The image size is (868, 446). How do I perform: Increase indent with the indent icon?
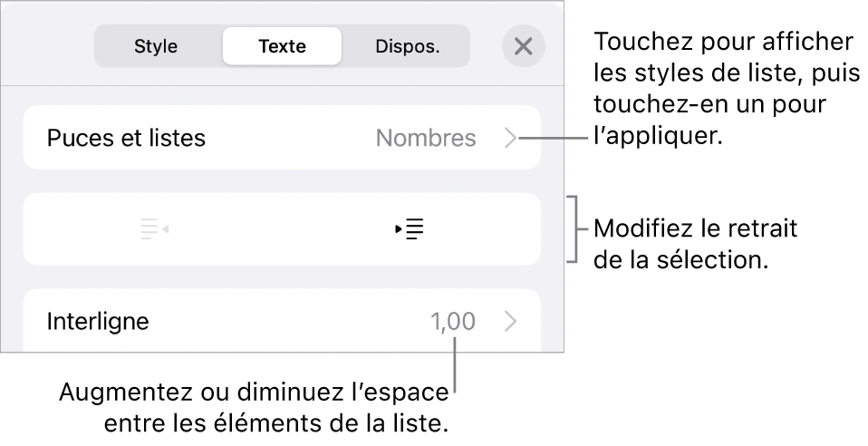(410, 229)
